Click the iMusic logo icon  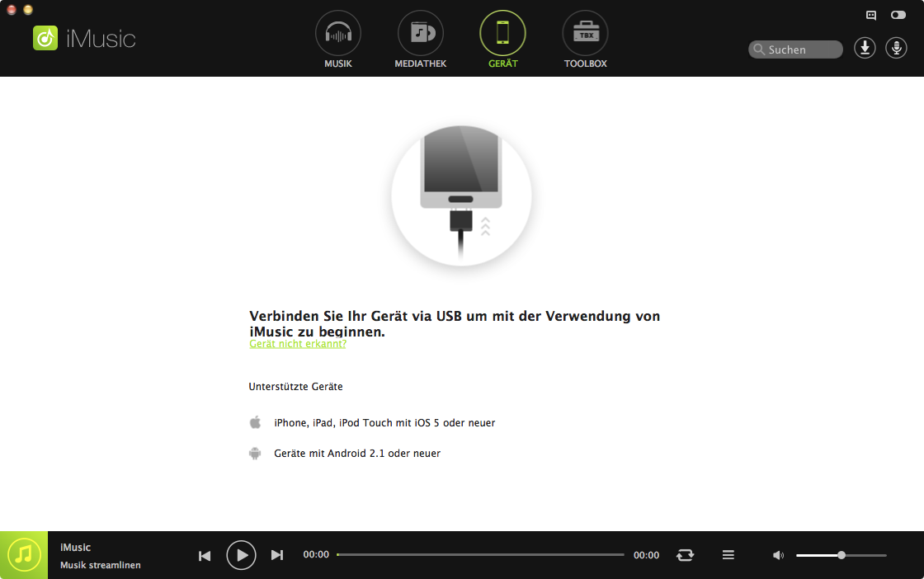coord(45,38)
